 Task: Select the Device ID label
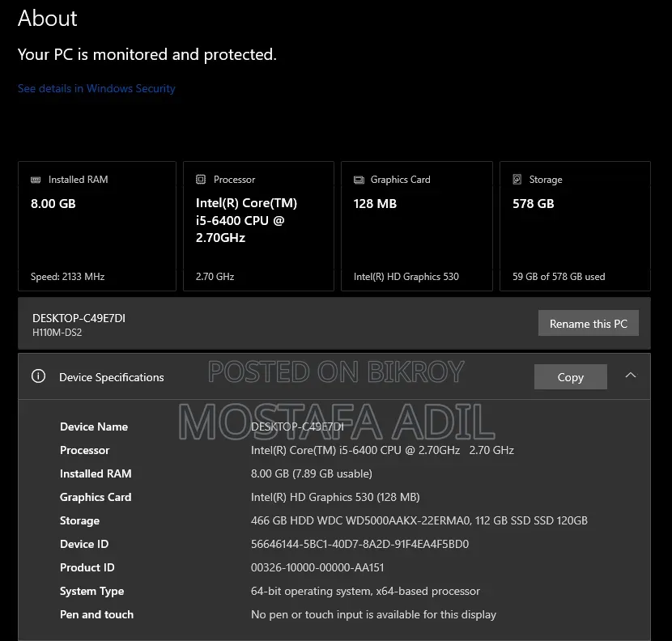pos(84,544)
